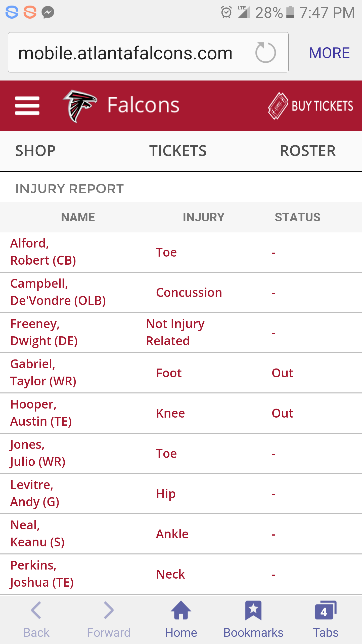The height and width of the screenshot is (644, 362).
Task: Tap the Hooper, Austin Knee injury row
Action: 181,413
